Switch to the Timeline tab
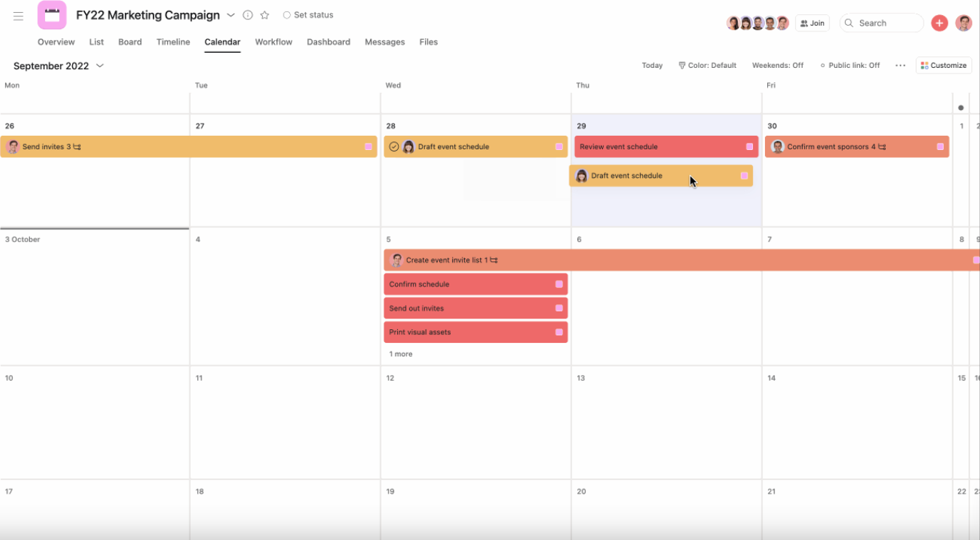This screenshot has width=980, height=540. pyautogui.click(x=173, y=42)
